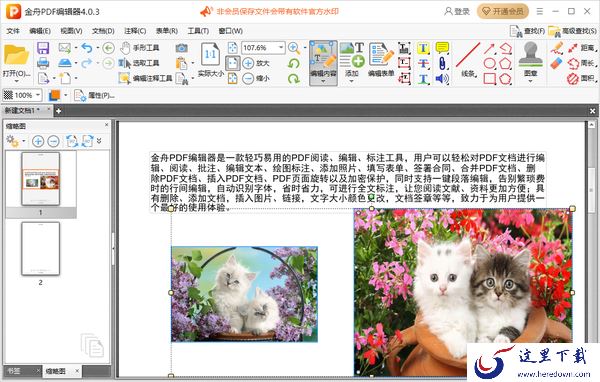Image resolution: width=600 pixels, height=382 pixels.
Task: Open the orange fill color dropdown arrow
Action: coord(66,95)
